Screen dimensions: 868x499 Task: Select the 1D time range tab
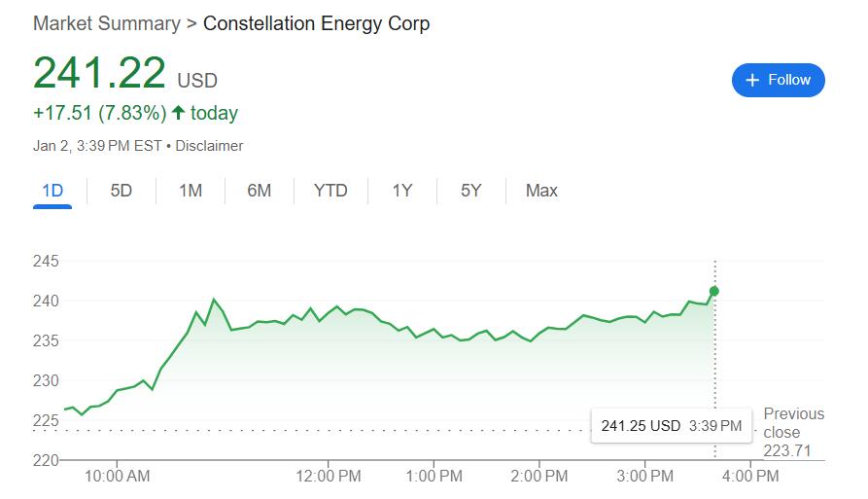(52, 191)
